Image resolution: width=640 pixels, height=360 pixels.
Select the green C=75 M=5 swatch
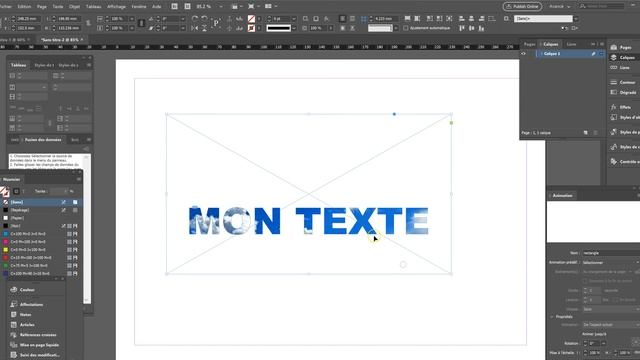pyautogui.click(x=41, y=266)
